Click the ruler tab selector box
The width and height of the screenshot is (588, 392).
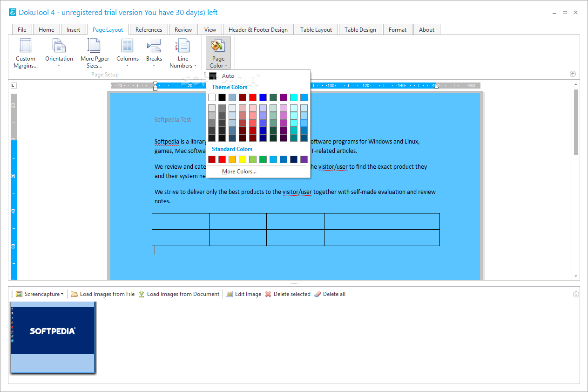pos(14,85)
